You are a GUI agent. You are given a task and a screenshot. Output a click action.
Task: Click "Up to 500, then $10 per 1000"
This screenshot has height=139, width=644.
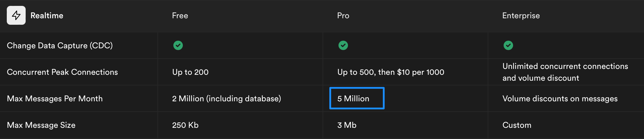391,72
